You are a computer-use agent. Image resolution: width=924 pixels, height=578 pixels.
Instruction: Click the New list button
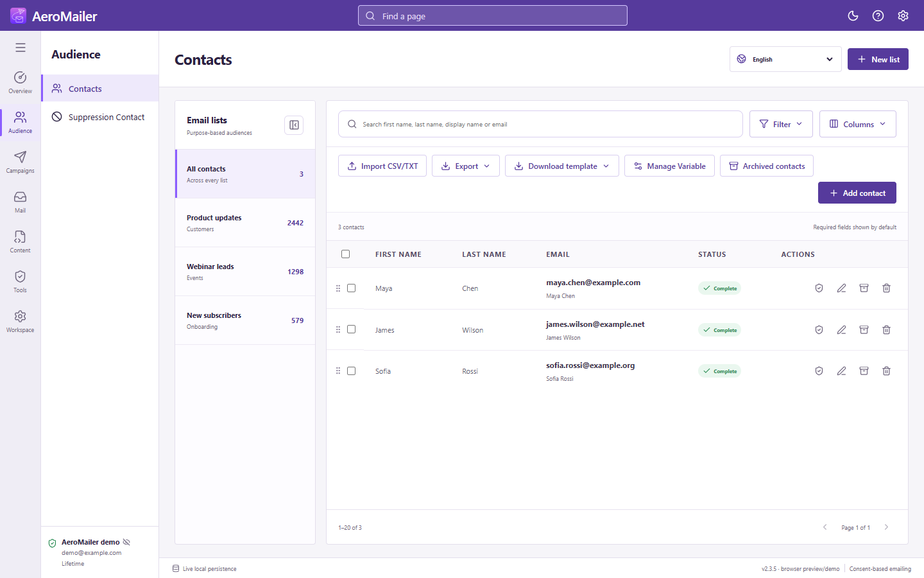coord(878,59)
